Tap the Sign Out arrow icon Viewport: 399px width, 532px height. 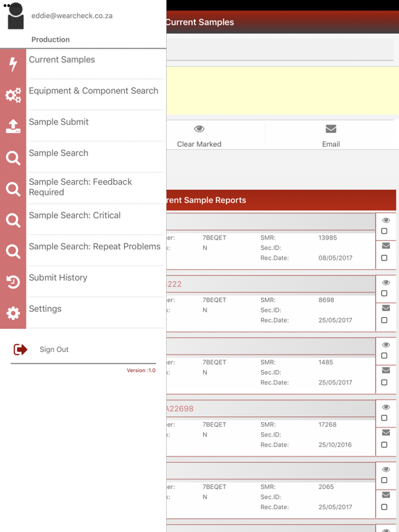20,349
